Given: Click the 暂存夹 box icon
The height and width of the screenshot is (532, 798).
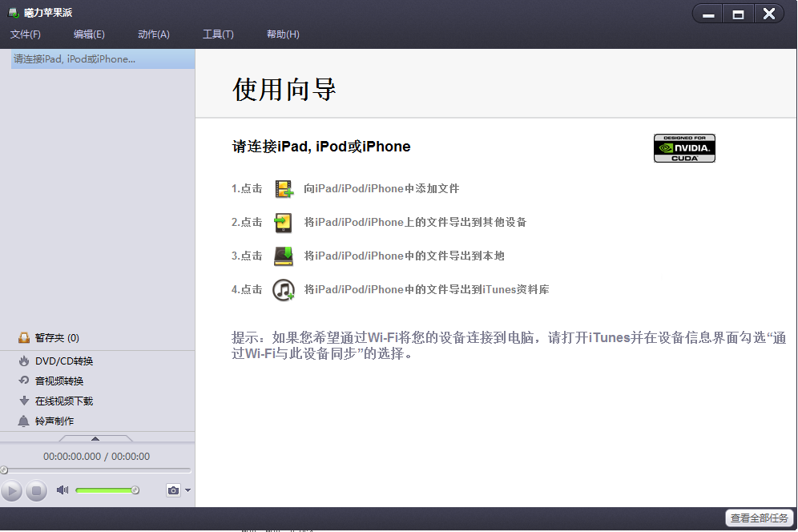Looking at the screenshot, I should [24, 337].
